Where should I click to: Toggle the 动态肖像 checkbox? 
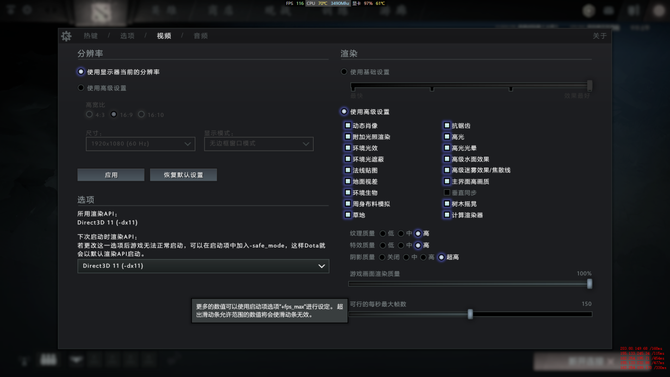347,126
